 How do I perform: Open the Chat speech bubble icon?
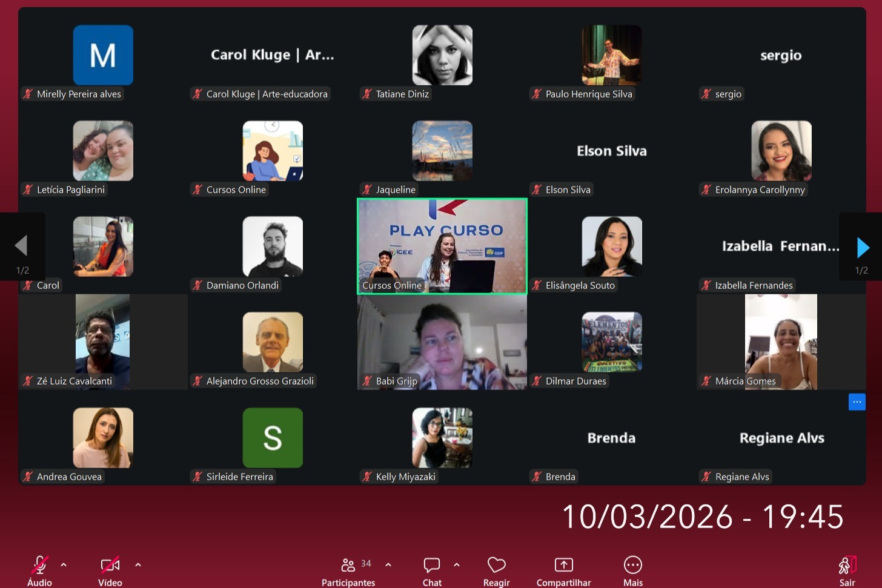(x=432, y=565)
